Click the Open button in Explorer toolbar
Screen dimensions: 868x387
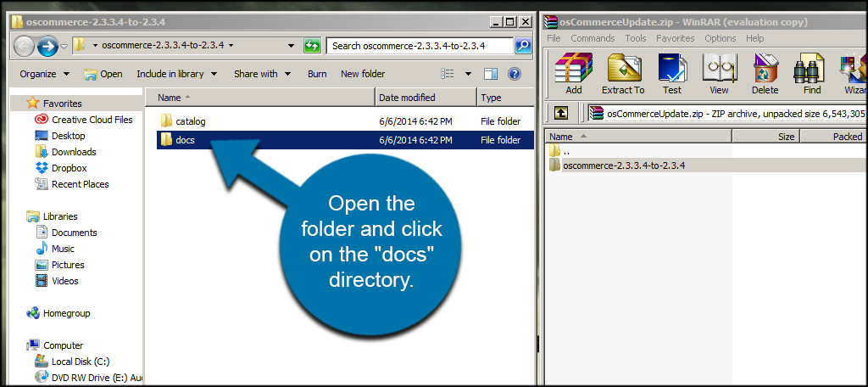(x=103, y=74)
